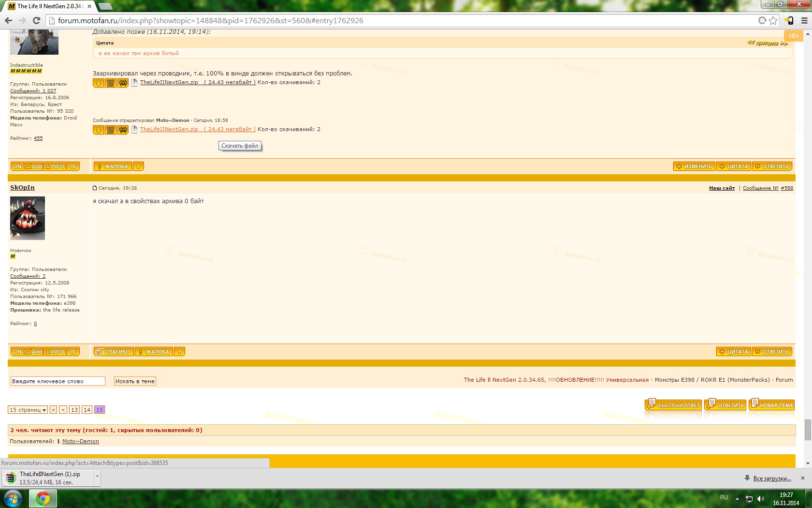Image resolution: width=812 pixels, height=508 pixels.
Task: Open the SkOpIn username link
Action: pyautogui.click(x=22, y=188)
